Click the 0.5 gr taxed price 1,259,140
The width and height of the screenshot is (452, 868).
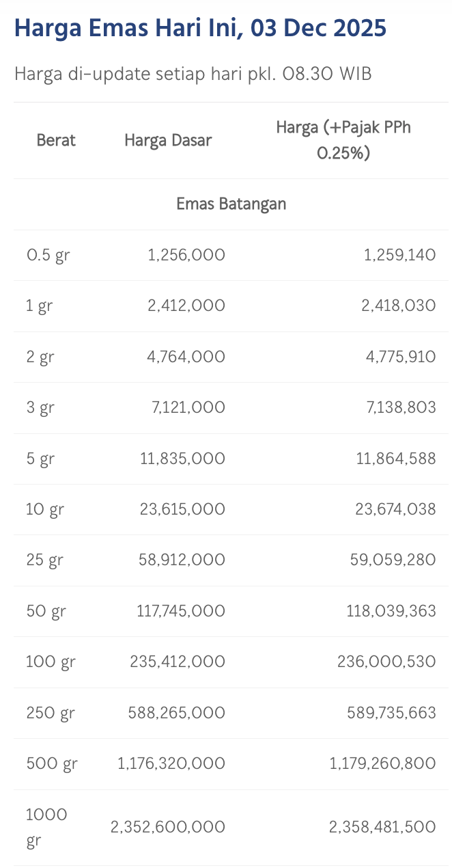pyautogui.click(x=399, y=255)
